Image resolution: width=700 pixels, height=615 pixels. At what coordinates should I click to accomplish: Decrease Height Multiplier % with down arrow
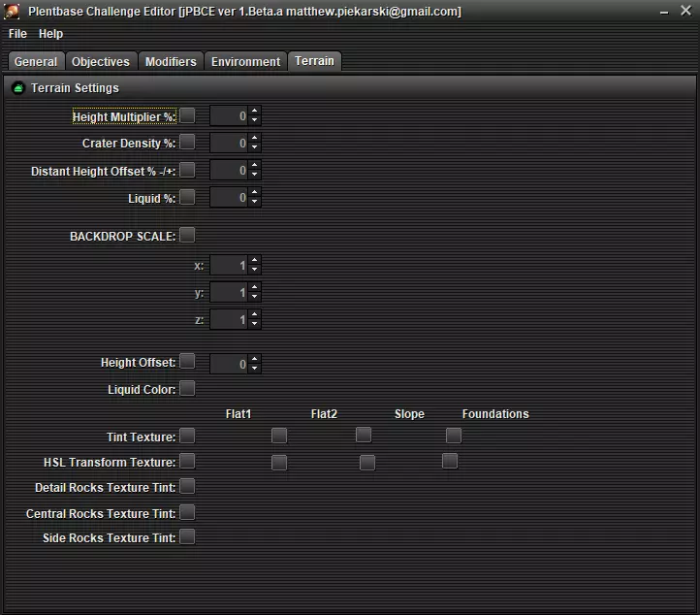[254, 120]
